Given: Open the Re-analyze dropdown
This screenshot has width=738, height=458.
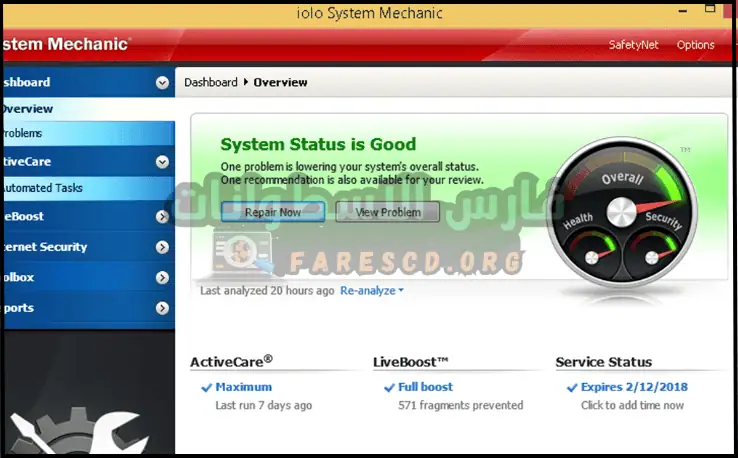Looking at the screenshot, I should 372,291.
